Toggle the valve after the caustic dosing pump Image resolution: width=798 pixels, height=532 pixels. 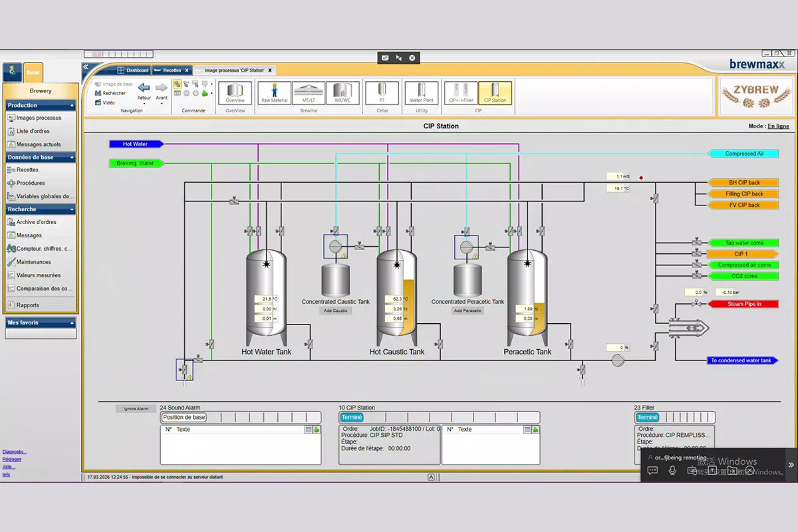click(x=359, y=246)
